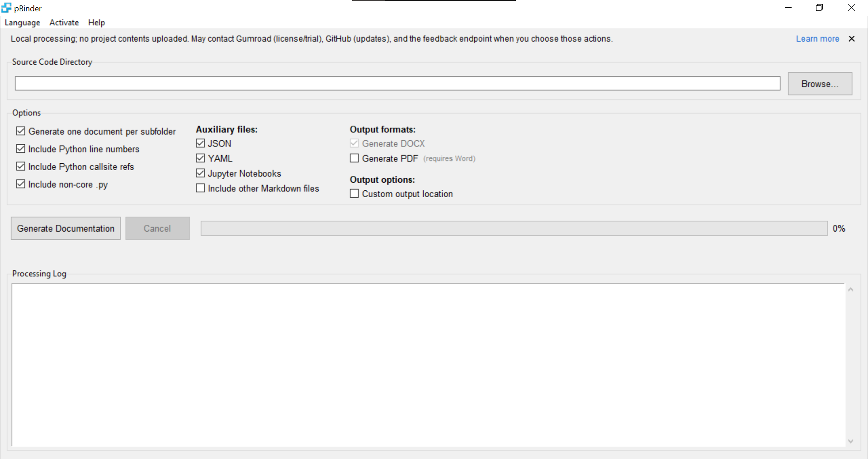Uncheck the JSON auxiliary files option
868x459 pixels.
(200, 143)
